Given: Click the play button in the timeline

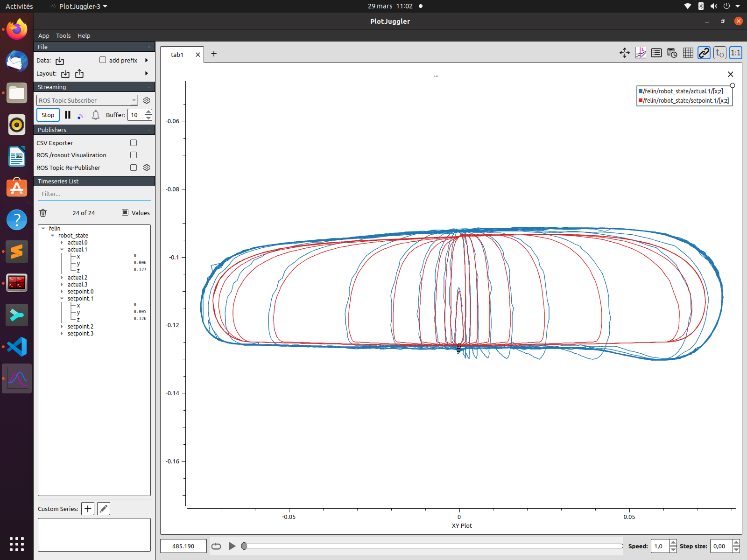Looking at the screenshot, I should 232,546.
